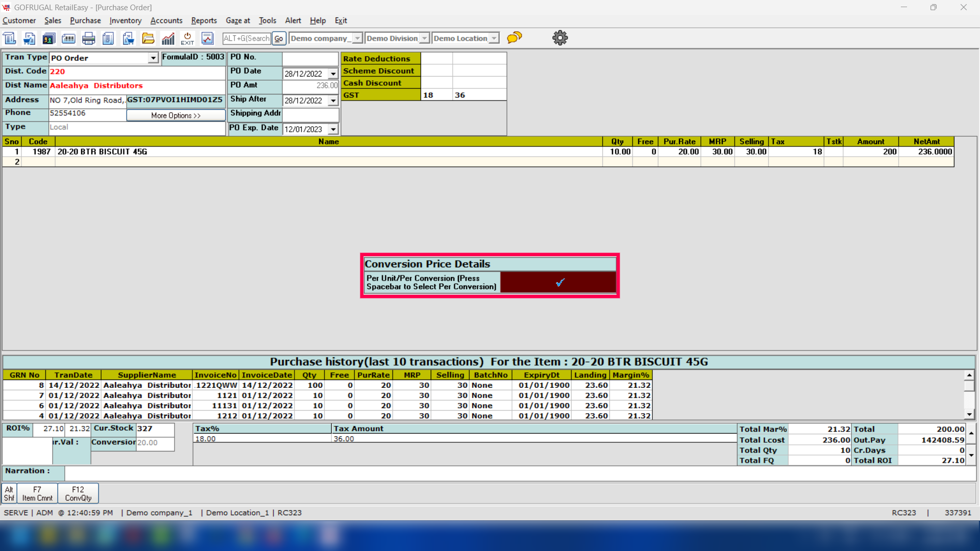980x551 pixels.
Task: Click the F12 ConvQty button
Action: click(x=78, y=493)
